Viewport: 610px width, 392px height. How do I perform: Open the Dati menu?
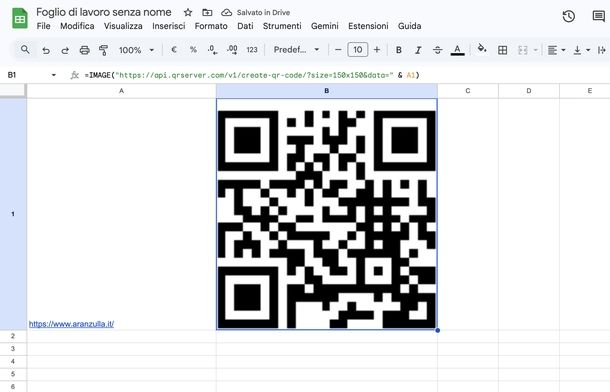coord(245,26)
